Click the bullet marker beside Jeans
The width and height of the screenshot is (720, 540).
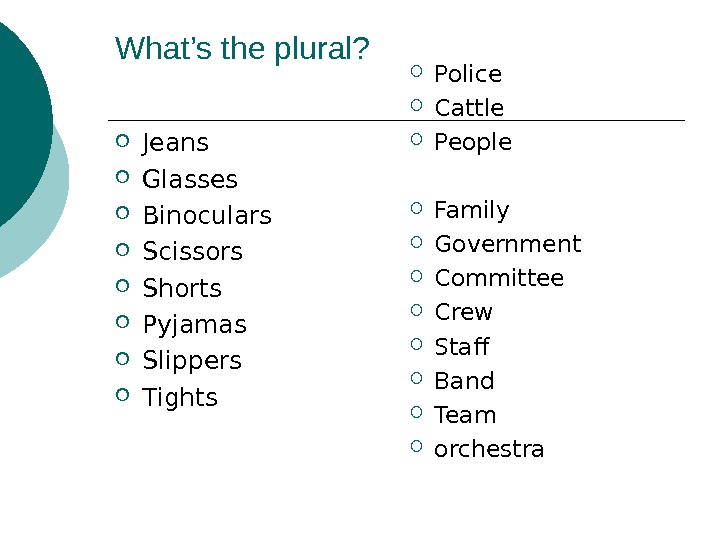(x=122, y=140)
